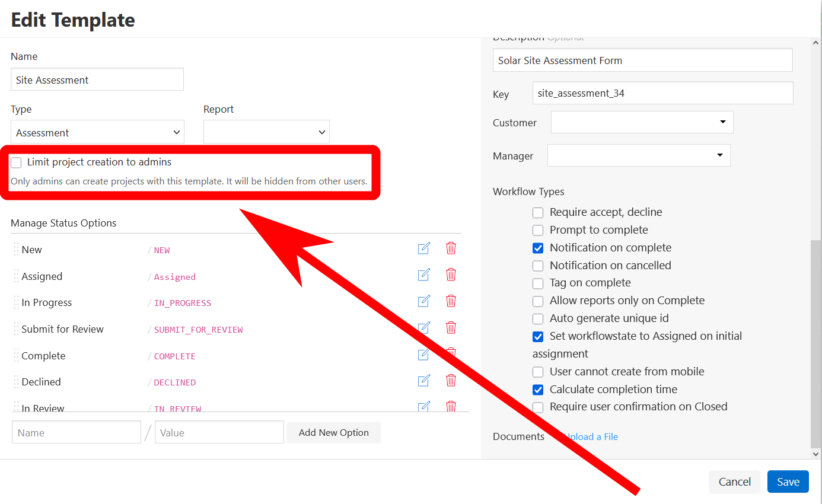Delete the Declined status option
Image resolution: width=822 pixels, height=504 pixels.
click(x=451, y=380)
